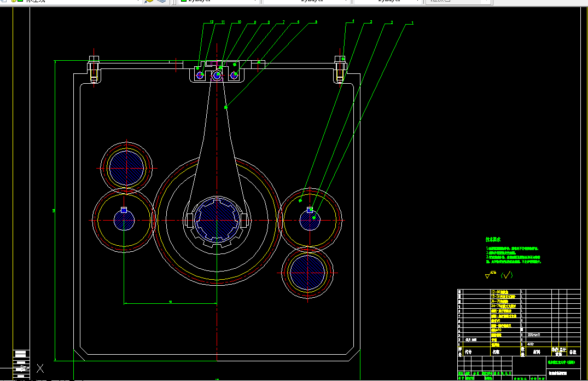Image resolution: width=588 pixels, height=381 pixels.
Task: Select the central splined shaft hatch
Action: [217, 221]
